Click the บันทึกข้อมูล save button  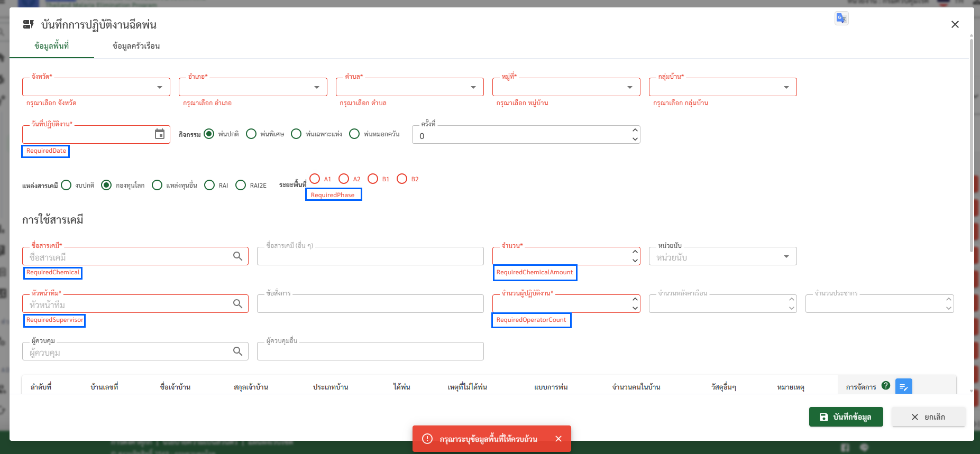click(846, 417)
